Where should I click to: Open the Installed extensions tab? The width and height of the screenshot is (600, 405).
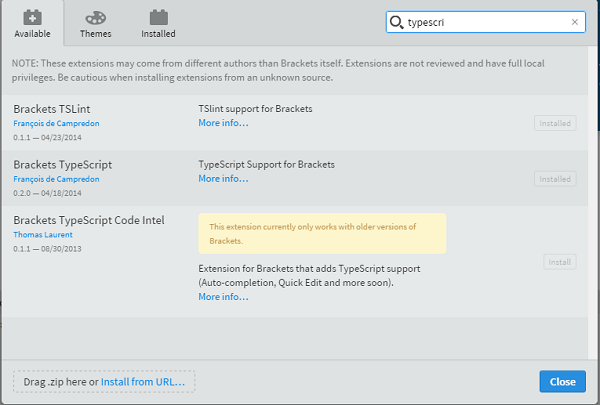tap(158, 23)
